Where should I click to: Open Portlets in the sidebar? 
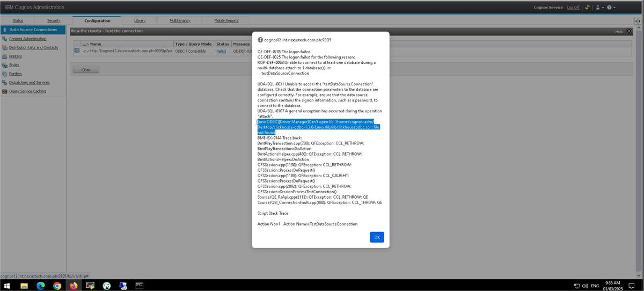point(16,74)
